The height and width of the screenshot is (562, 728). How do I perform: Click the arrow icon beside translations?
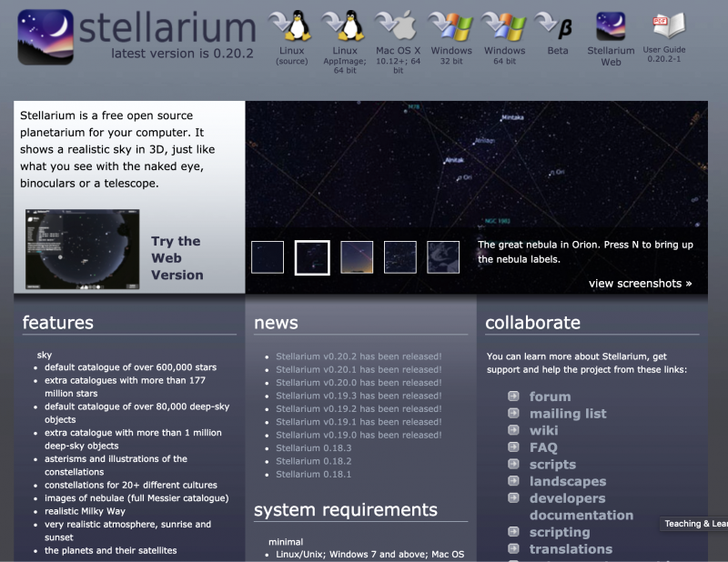(x=513, y=548)
